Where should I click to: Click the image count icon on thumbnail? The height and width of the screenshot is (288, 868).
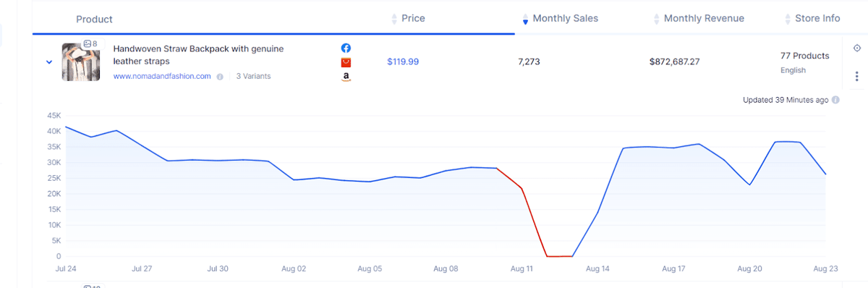[87, 44]
